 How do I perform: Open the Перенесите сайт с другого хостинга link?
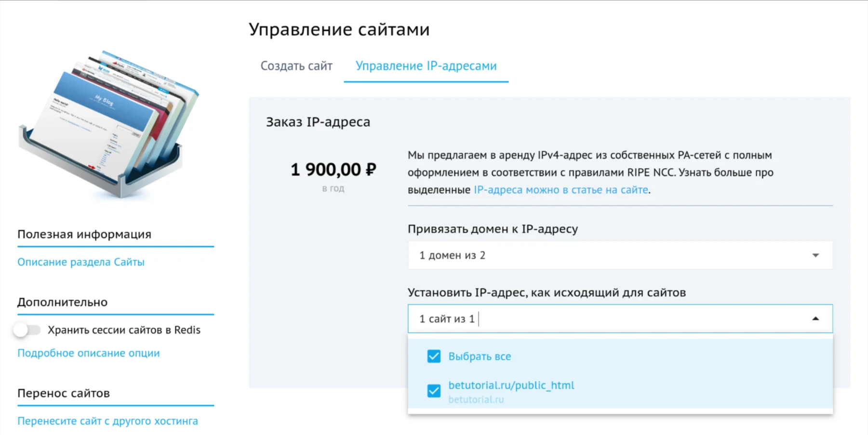click(x=107, y=421)
